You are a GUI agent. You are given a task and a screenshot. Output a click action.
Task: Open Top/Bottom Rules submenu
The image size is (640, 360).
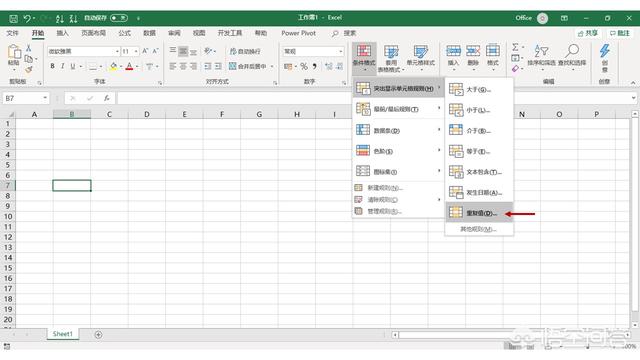point(398,109)
